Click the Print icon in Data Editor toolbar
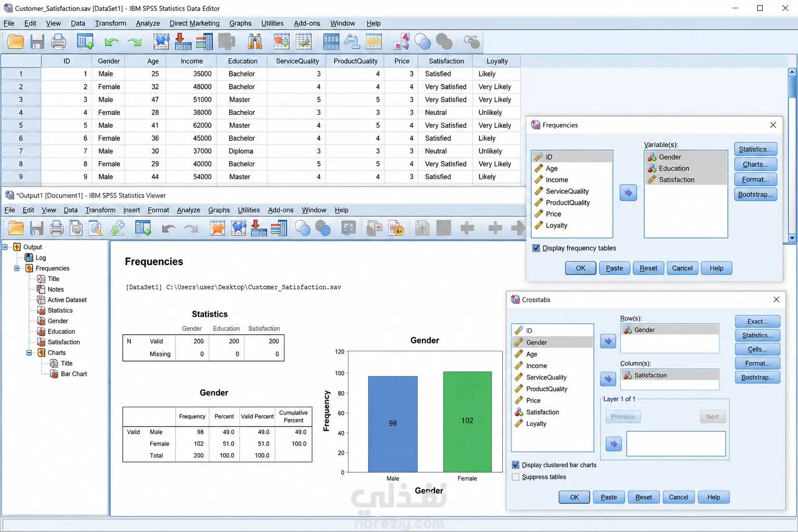798x532 pixels. pyautogui.click(x=58, y=42)
